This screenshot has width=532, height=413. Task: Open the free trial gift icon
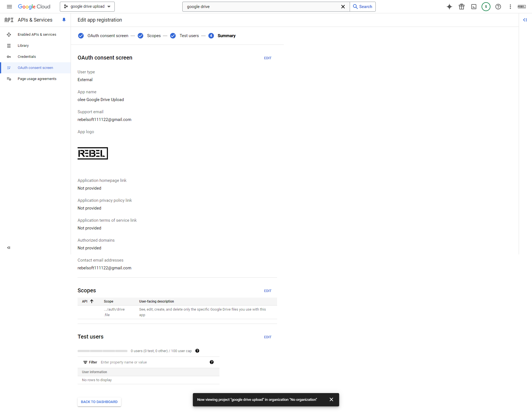point(462,7)
